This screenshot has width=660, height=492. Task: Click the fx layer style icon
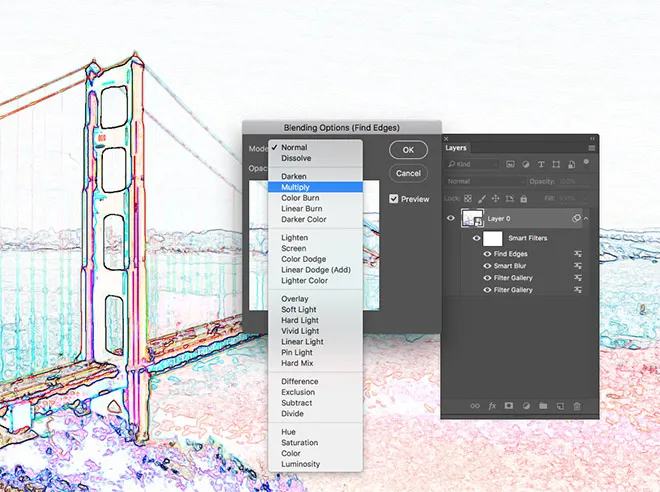pos(492,406)
